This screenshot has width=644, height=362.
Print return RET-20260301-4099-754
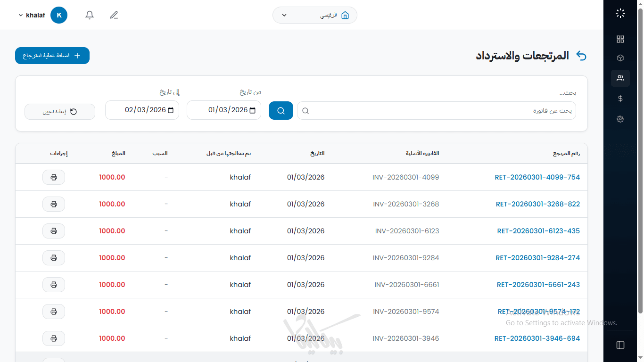point(54,177)
